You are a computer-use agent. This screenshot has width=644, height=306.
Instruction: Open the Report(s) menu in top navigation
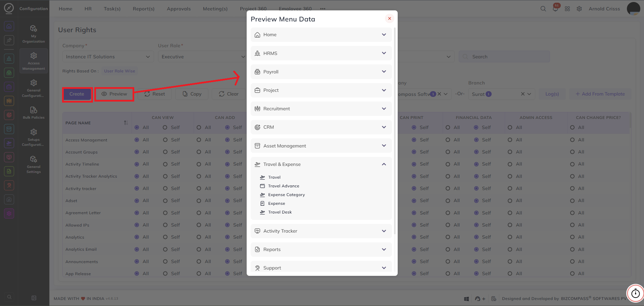[144, 9]
